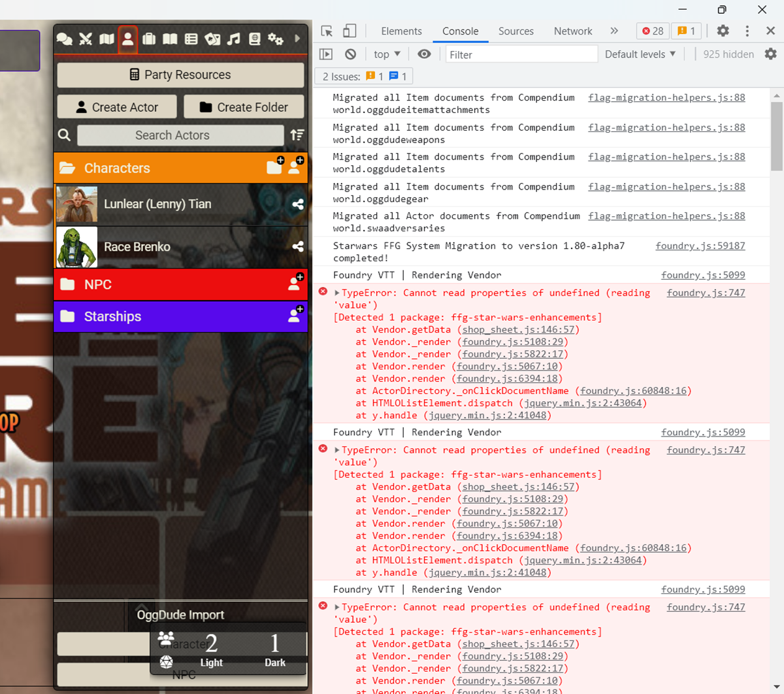Click the Create Actor button
This screenshot has height=694, width=784.
116,107
